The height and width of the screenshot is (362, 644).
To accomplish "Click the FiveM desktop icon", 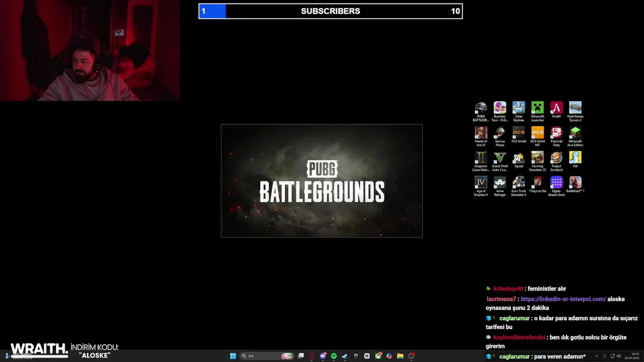I will point(556,110).
